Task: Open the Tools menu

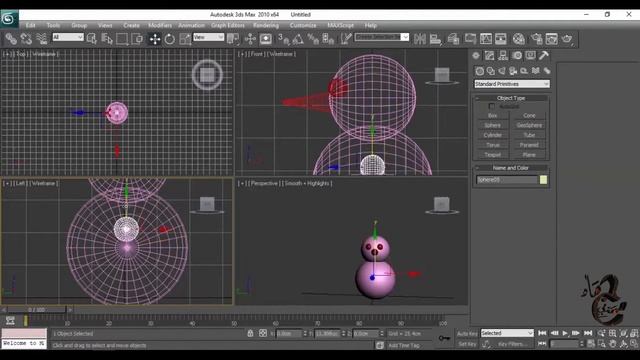Action: [53, 25]
